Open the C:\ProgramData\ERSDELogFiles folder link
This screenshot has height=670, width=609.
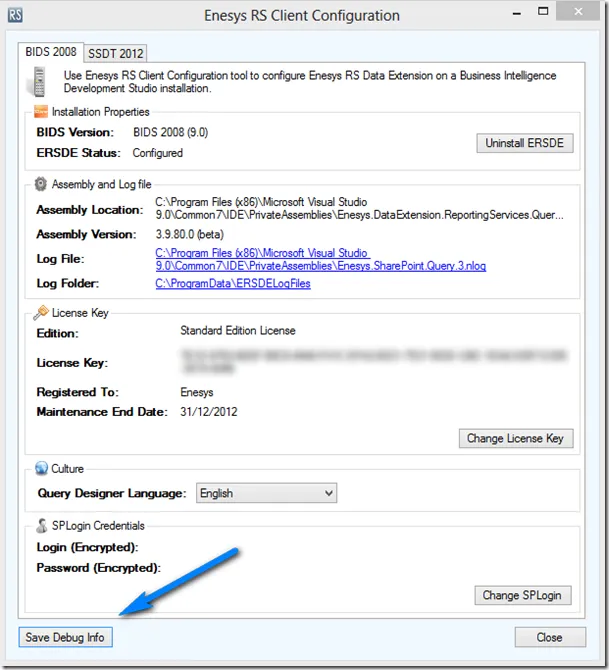233,284
